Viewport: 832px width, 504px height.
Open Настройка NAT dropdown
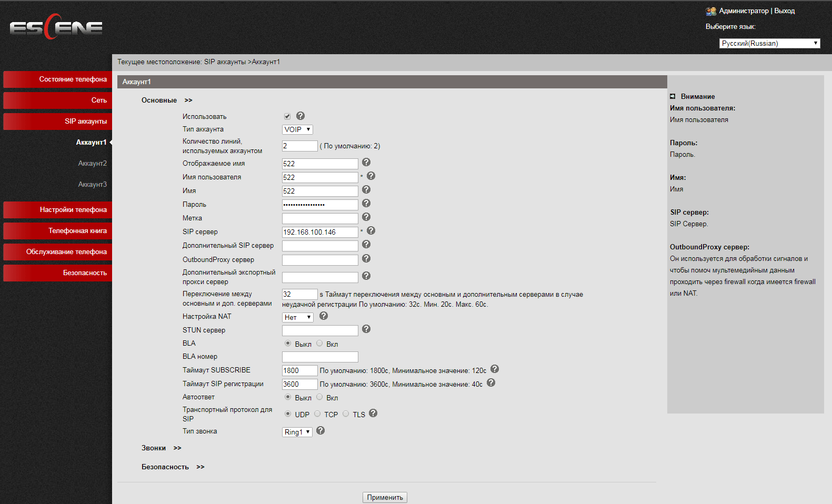(x=298, y=317)
